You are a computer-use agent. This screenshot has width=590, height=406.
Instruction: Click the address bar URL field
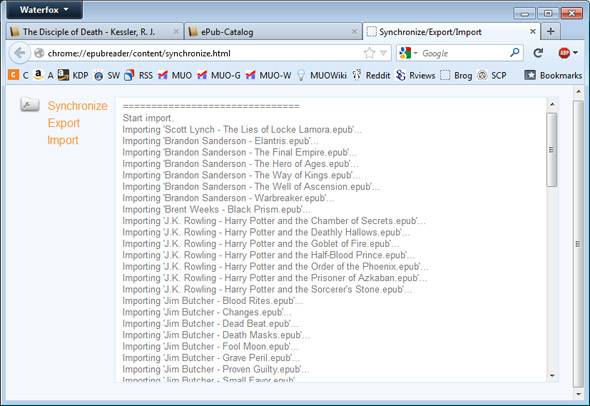[x=203, y=53]
